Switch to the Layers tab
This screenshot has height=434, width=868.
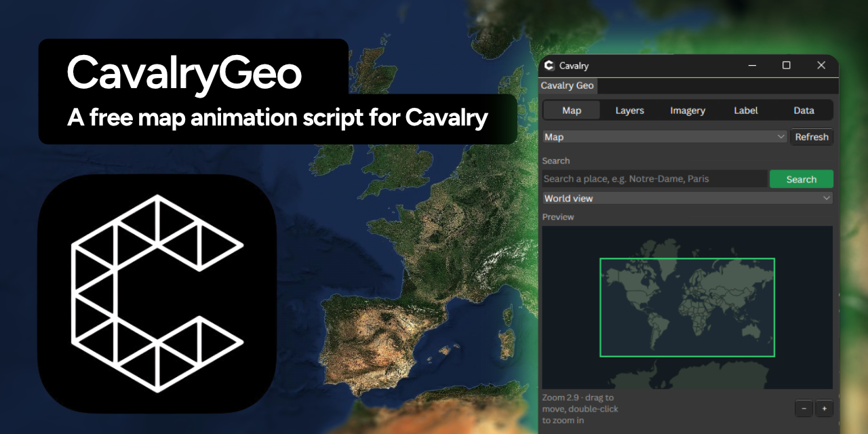629,111
